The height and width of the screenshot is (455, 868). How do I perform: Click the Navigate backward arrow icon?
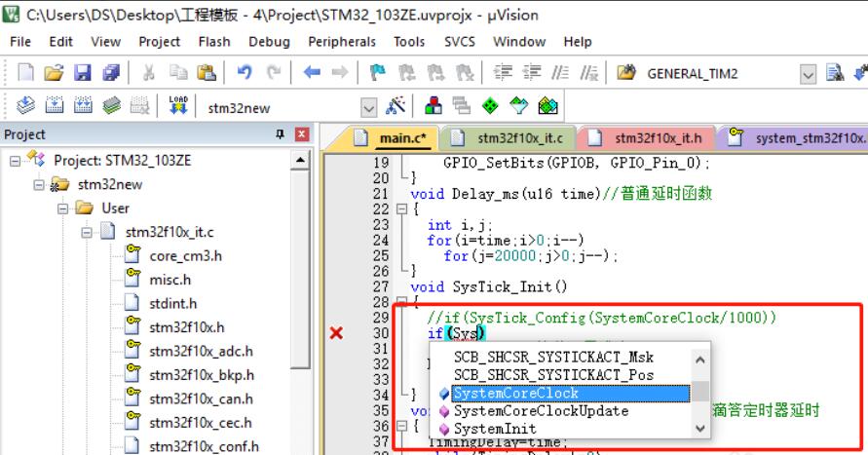[x=312, y=73]
